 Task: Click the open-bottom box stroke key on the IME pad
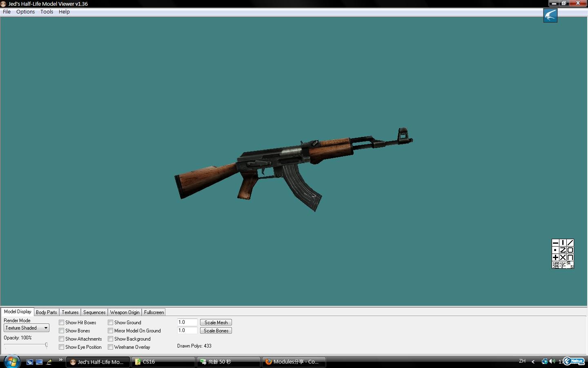(x=570, y=257)
